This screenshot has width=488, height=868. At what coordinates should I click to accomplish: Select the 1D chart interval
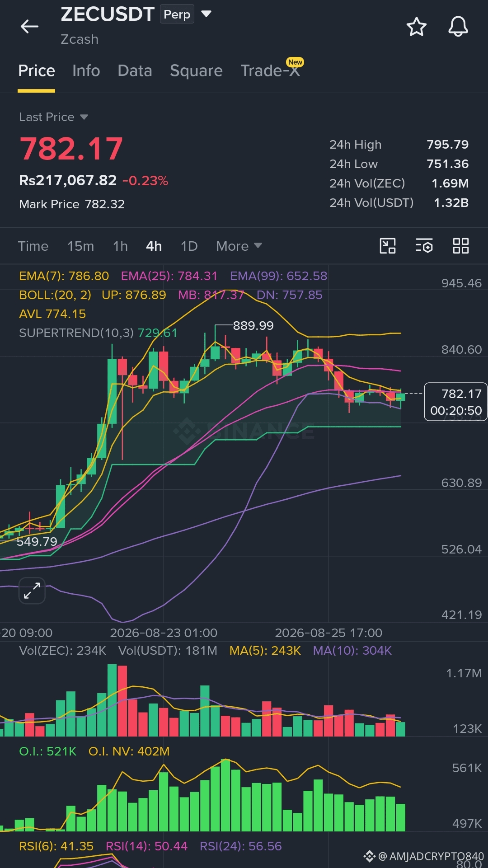pos(189,246)
